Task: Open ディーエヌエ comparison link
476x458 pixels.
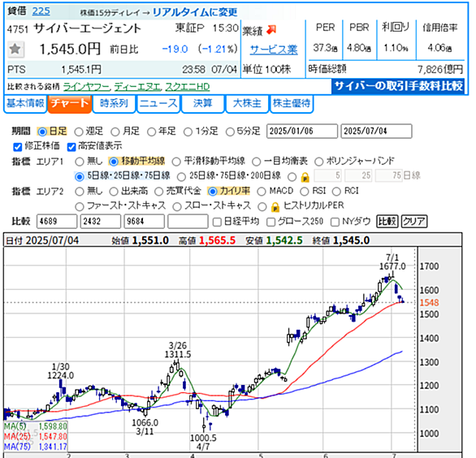Action: point(137,88)
